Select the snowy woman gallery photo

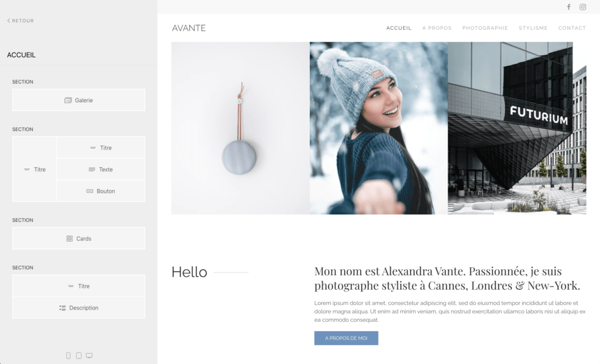[x=379, y=128]
